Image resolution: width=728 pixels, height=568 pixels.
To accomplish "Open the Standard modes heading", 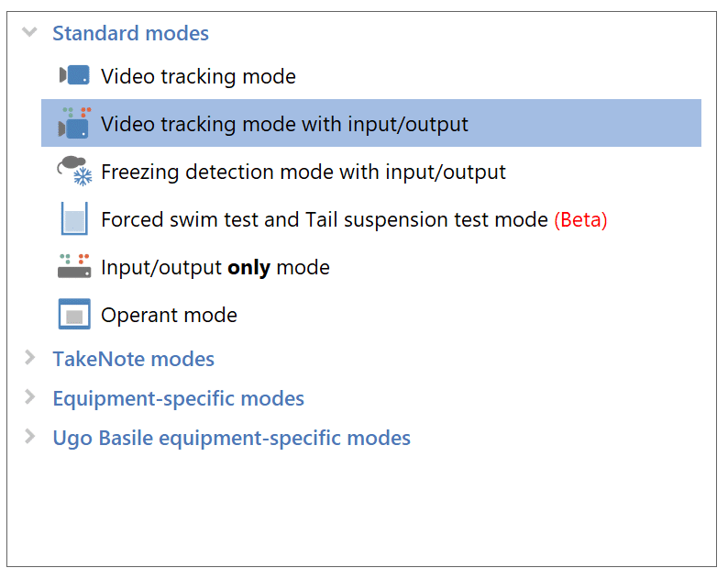I will pos(130,33).
